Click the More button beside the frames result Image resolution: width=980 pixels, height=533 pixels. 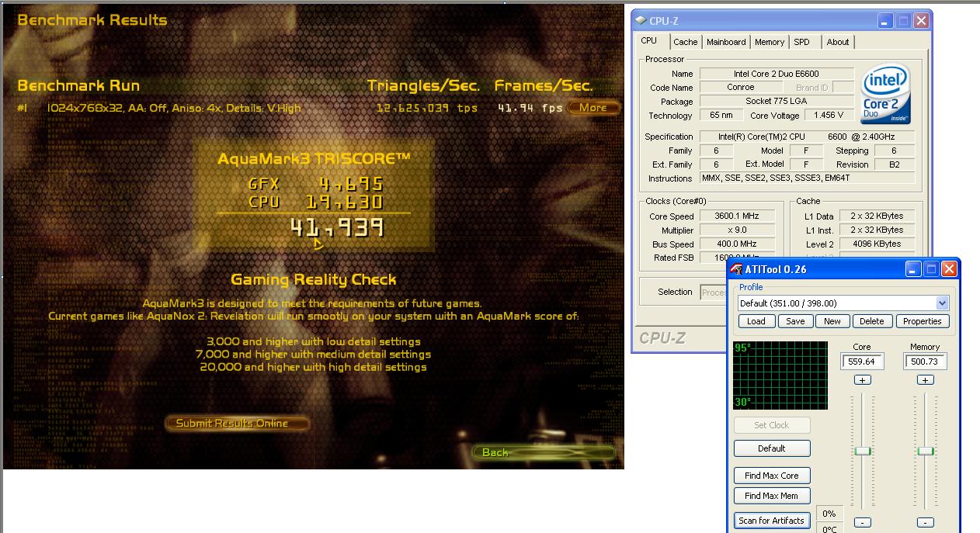pos(593,108)
